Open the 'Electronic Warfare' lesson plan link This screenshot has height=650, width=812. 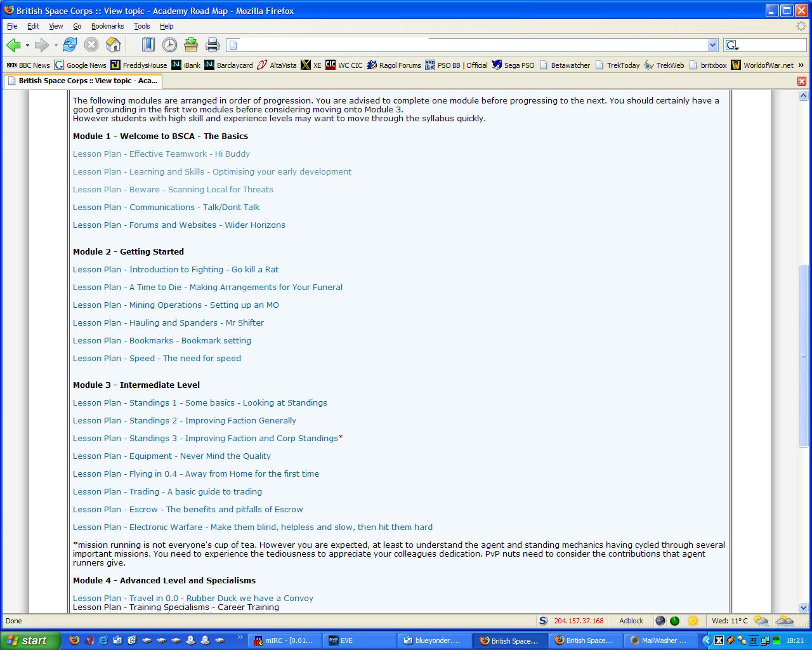click(252, 527)
